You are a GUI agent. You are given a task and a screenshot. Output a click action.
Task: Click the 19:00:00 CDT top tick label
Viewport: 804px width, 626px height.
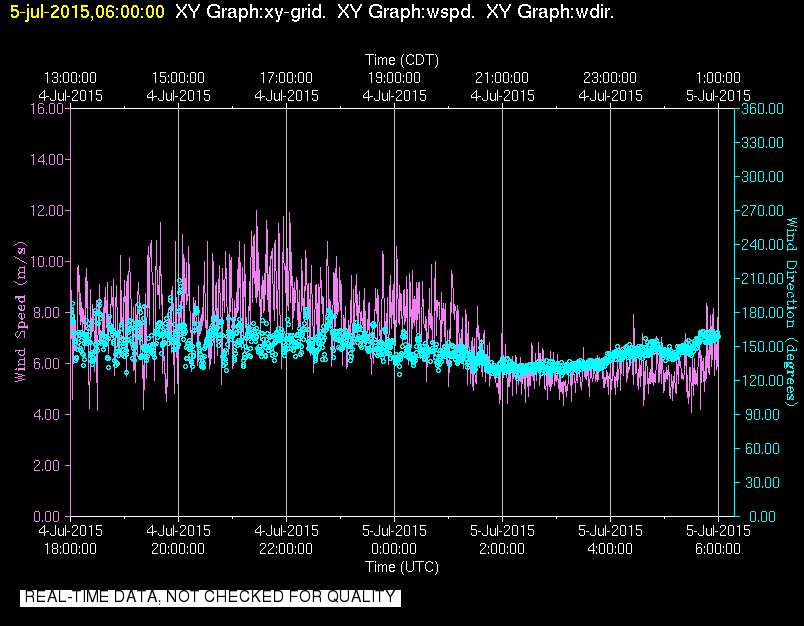tap(394, 78)
